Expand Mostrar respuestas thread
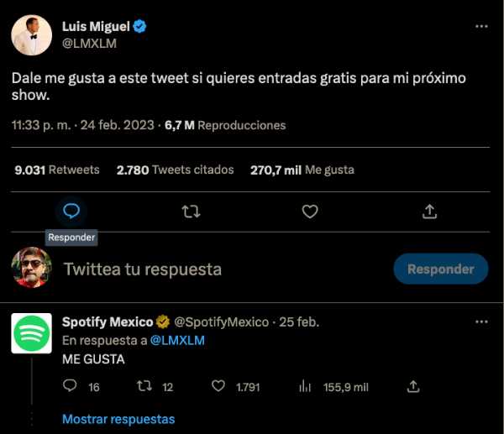 [118, 419]
